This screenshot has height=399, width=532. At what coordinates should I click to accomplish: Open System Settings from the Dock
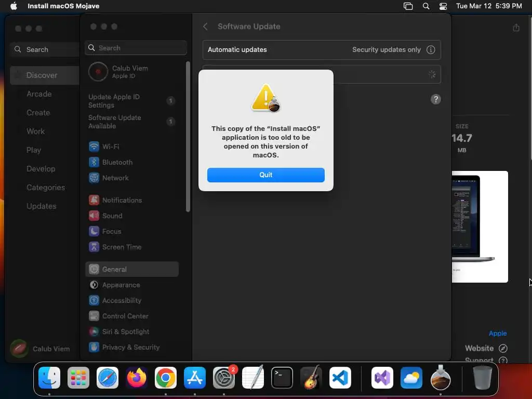(x=224, y=378)
